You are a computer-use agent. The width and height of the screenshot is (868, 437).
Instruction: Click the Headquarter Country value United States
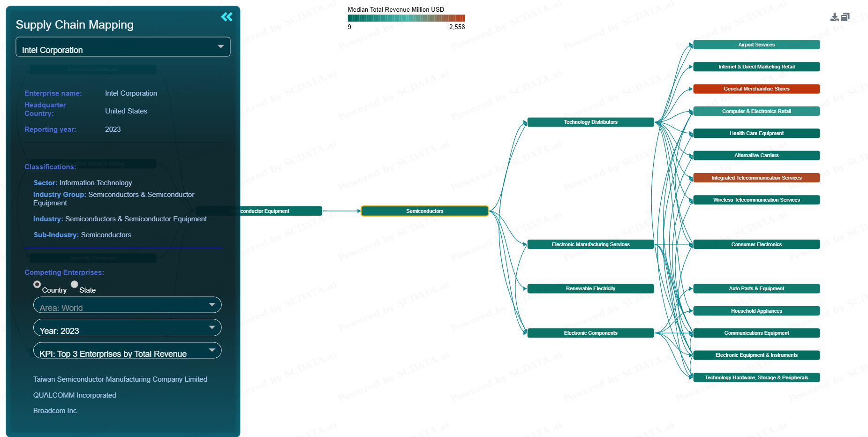(x=126, y=111)
